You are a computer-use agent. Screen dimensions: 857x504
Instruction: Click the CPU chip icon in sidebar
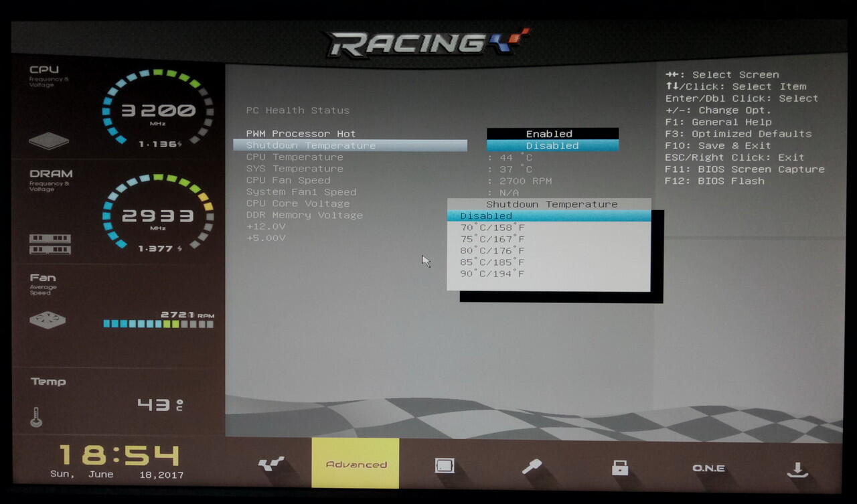pos(49,141)
